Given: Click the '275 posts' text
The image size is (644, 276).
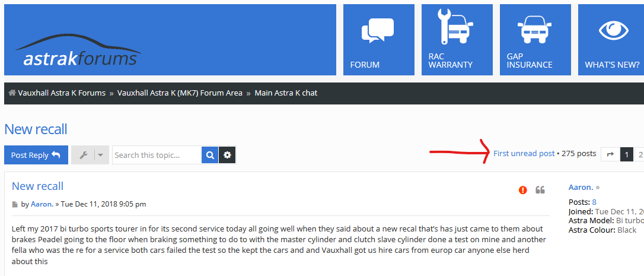Looking at the screenshot, I should click(579, 153).
